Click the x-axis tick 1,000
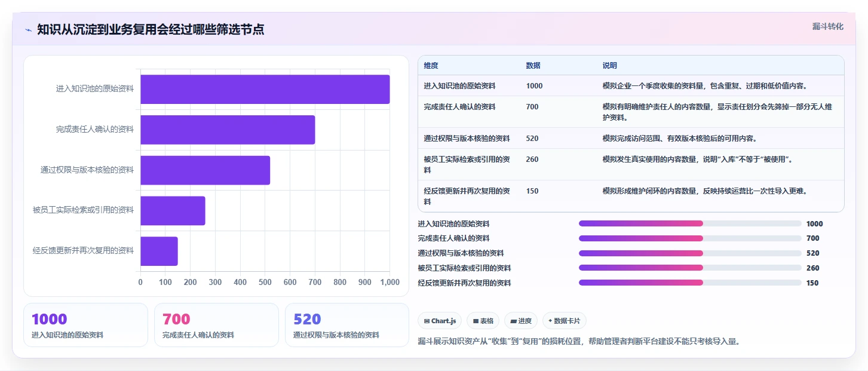The width and height of the screenshot is (868, 371). click(389, 282)
